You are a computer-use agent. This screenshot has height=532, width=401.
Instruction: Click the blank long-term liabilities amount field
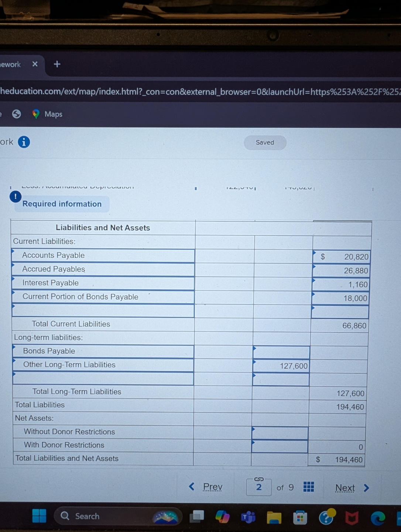[x=281, y=379]
